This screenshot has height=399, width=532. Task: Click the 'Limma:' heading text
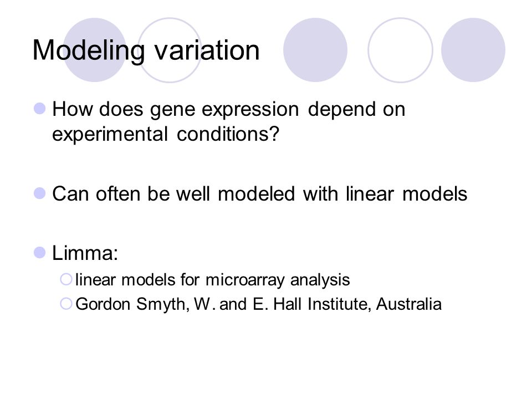(85, 253)
